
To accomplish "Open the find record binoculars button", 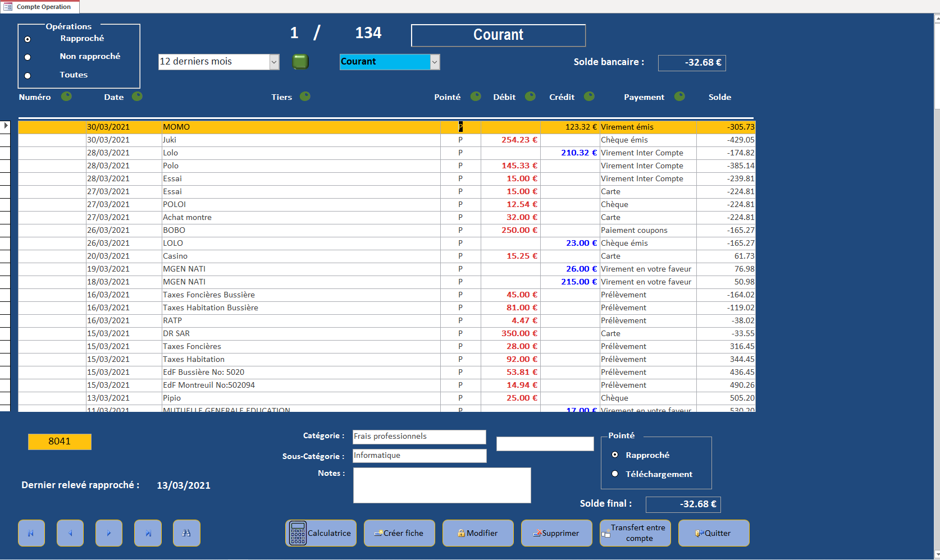I will 186,533.
